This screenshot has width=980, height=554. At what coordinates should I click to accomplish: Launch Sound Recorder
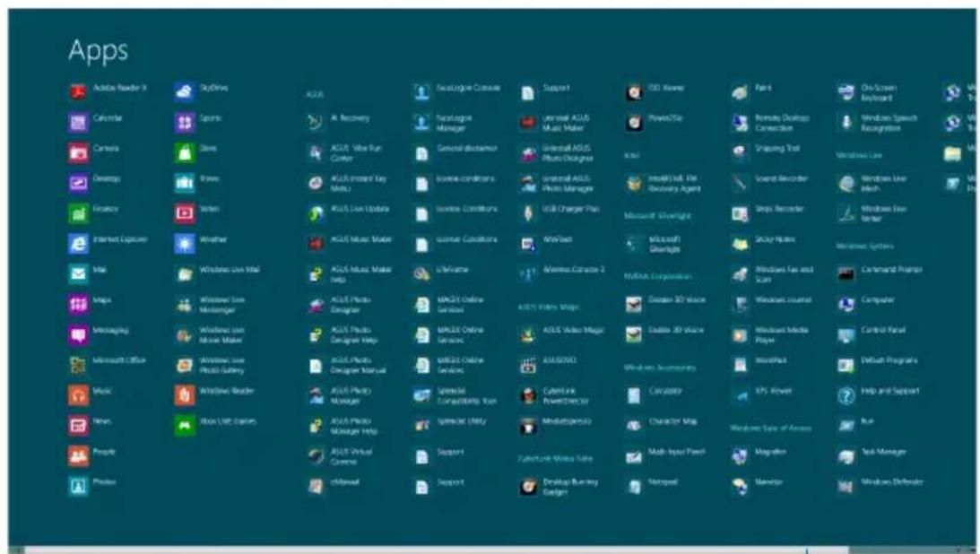pyautogui.click(x=769, y=182)
